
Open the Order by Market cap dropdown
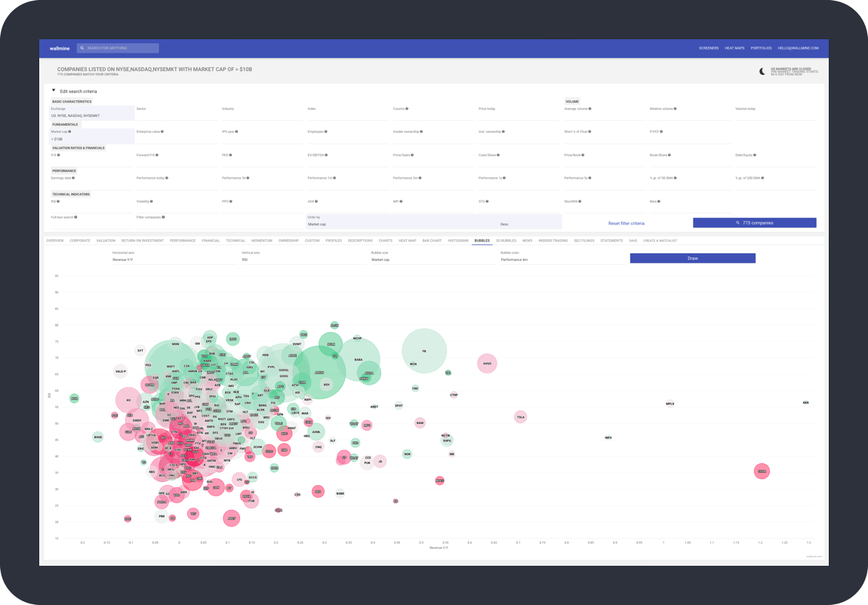click(402, 221)
